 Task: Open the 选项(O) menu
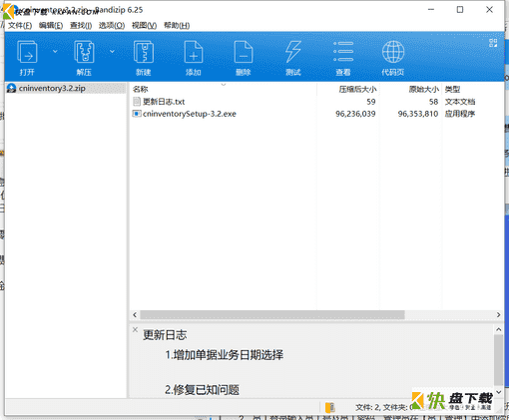(x=112, y=26)
